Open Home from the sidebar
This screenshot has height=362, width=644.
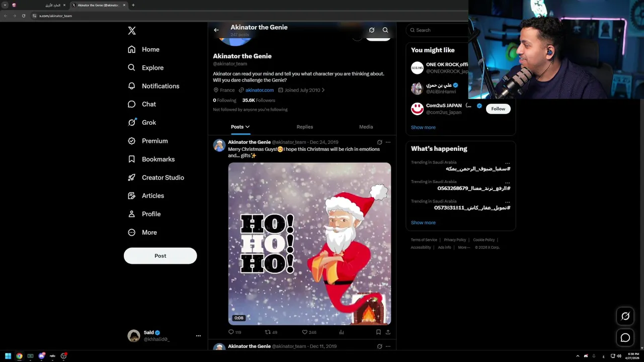coord(144,49)
